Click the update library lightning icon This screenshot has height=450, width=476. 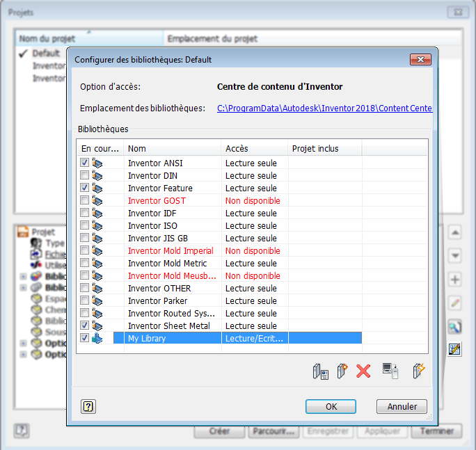(419, 371)
